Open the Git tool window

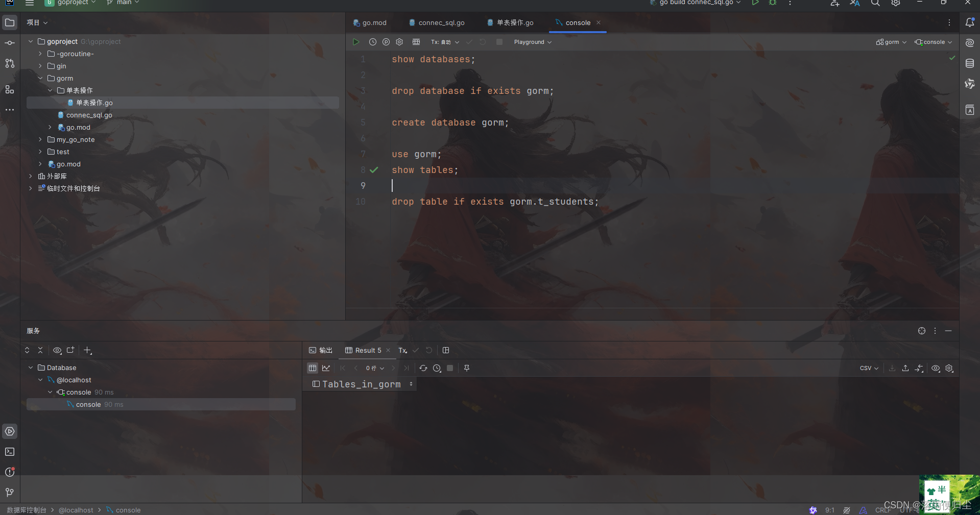click(10, 493)
